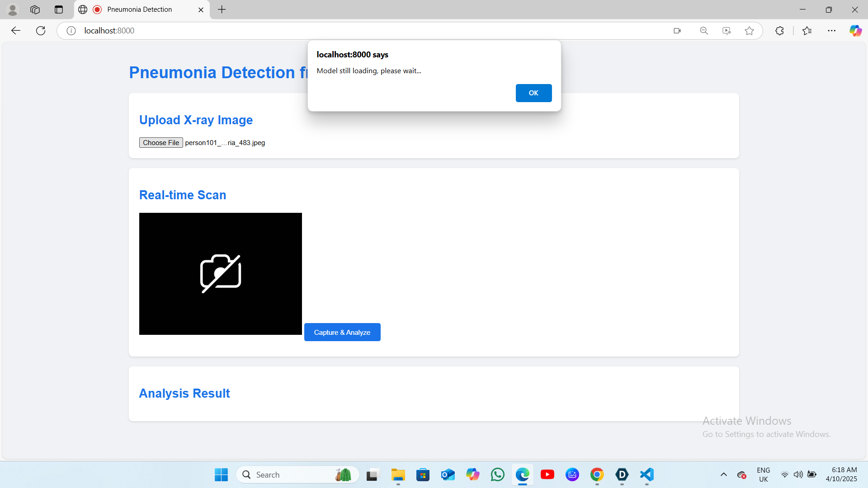The width and height of the screenshot is (868, 488).
Task: Click the site information icon in address bar
Action: [71, 31]
